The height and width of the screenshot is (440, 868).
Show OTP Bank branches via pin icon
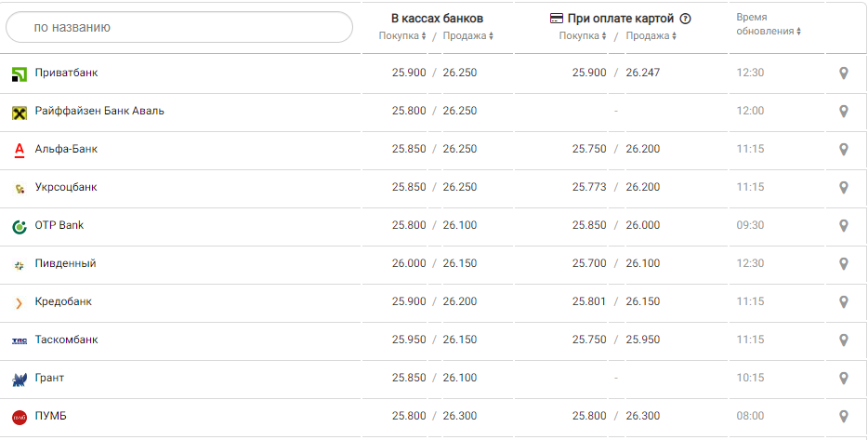point(844,225)
